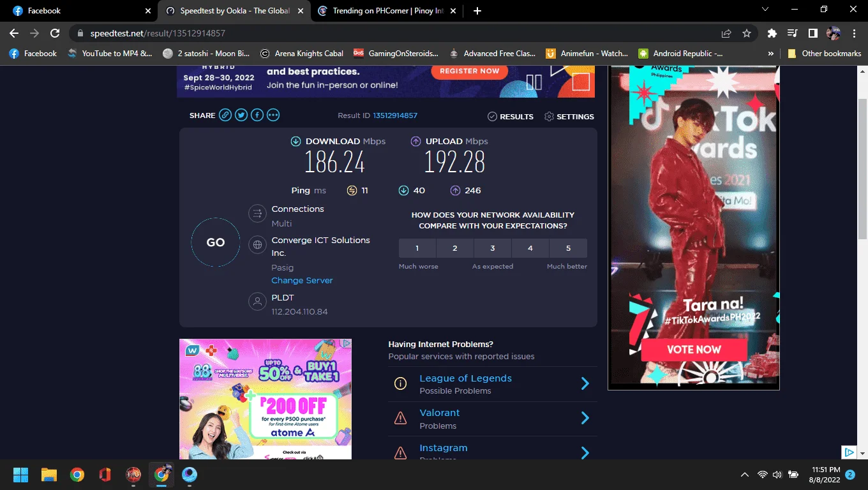
Task: Open a new browser tab
Action: coord(477,11)
